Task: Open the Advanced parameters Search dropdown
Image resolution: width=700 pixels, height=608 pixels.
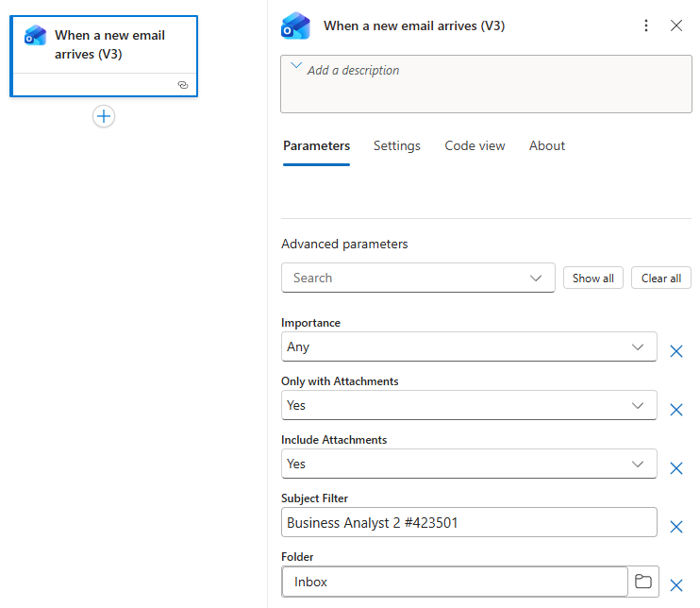Action: [x=418, y=278]
